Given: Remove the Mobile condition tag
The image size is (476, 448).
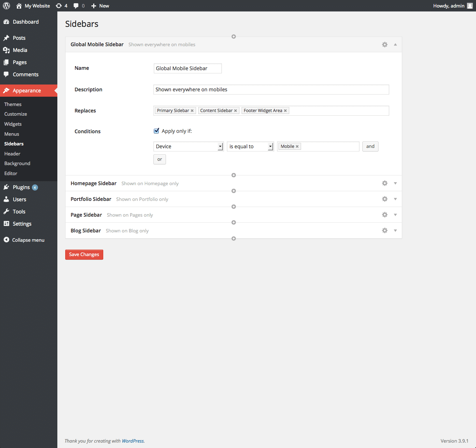Looking at the screenshot, I should pos(297,146).
